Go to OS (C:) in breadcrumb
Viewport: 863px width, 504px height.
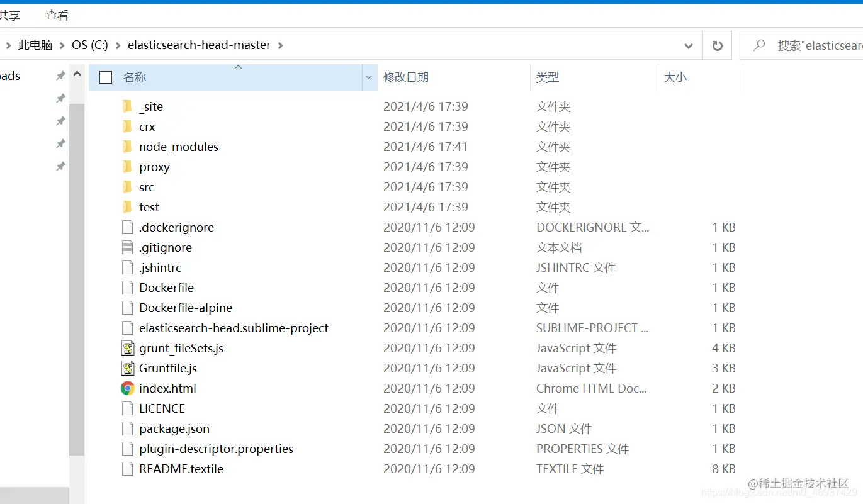tap(90, 45)
